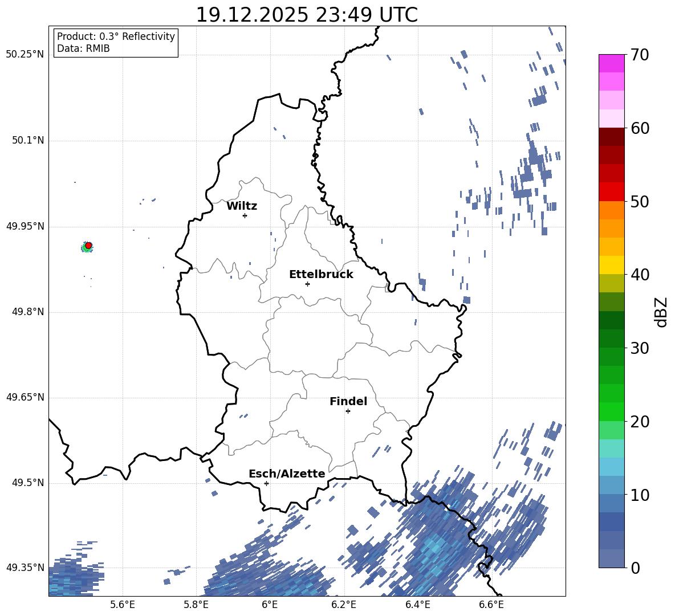Click the 49.65°N latitude label
The height and width of the screenshot is (616, 675).
click(25, 397)
